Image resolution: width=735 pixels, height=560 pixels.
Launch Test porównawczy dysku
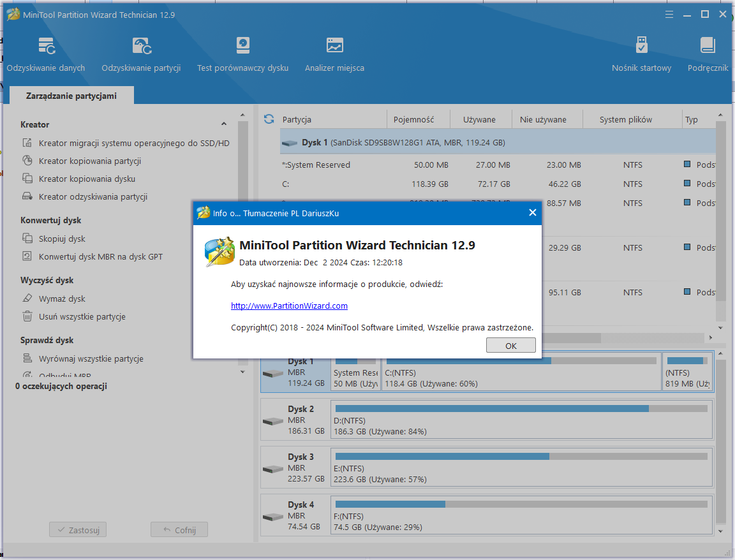[242, 55]
